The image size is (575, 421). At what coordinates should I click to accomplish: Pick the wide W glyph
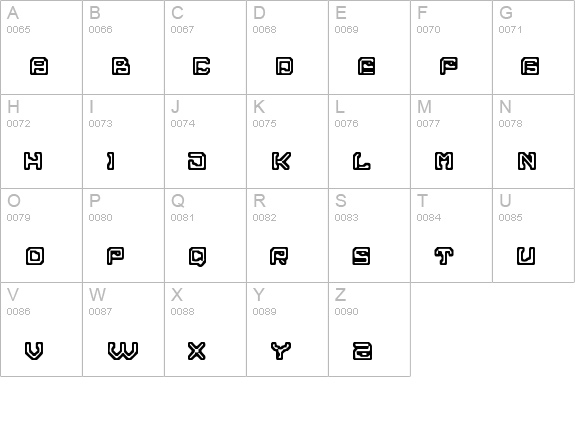pos(123,351)
